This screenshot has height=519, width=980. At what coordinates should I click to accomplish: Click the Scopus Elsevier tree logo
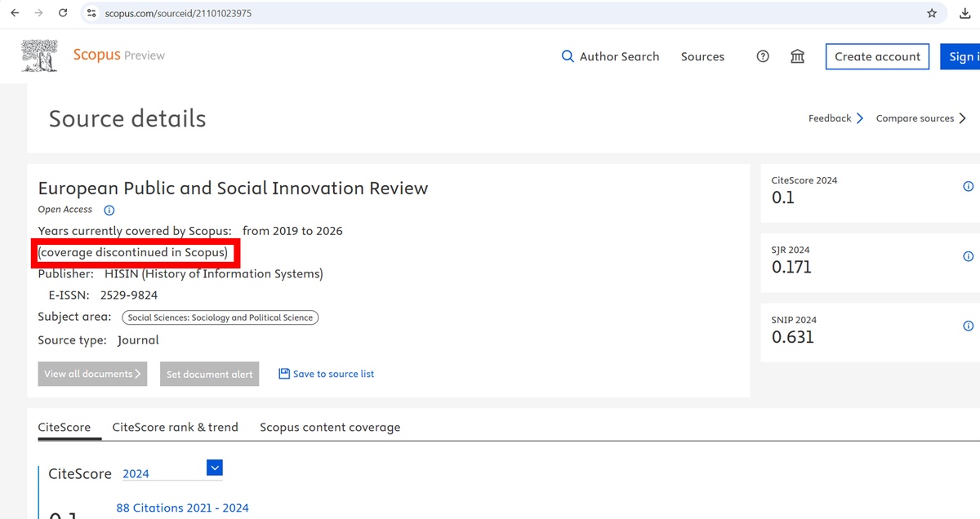[x=39, y=55]
